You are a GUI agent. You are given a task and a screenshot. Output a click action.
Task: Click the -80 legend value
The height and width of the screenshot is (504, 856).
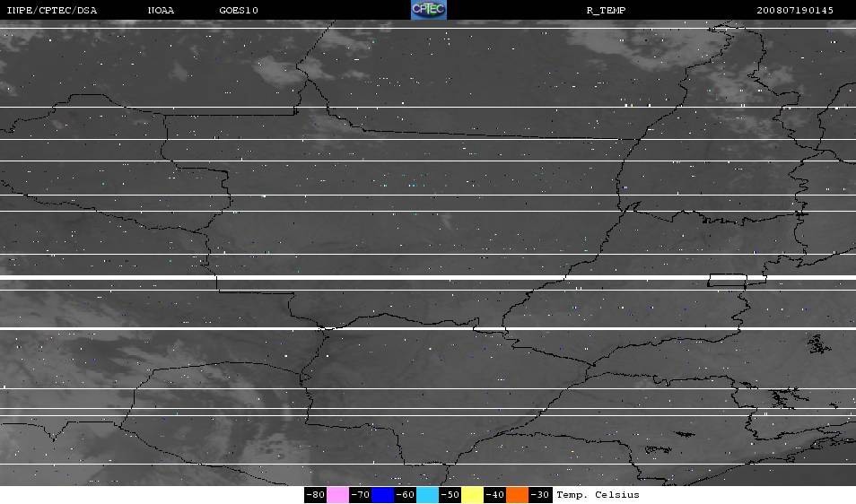pos(316,495)
